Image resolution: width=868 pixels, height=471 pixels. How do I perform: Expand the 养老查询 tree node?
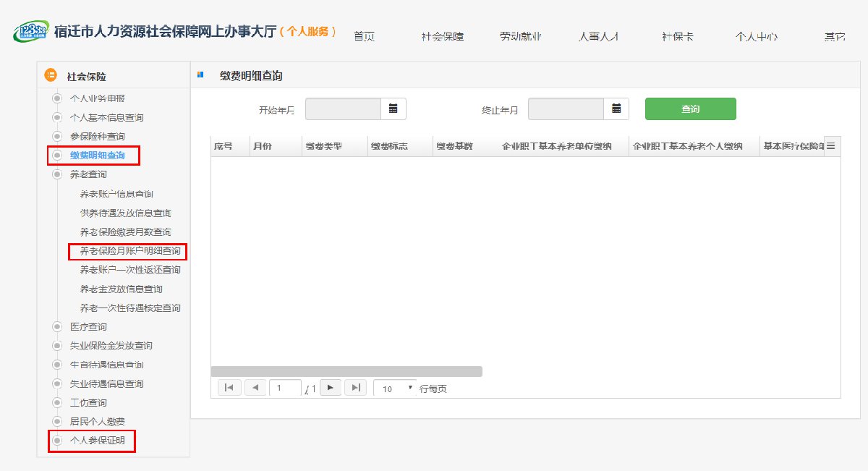pos(57,174)
